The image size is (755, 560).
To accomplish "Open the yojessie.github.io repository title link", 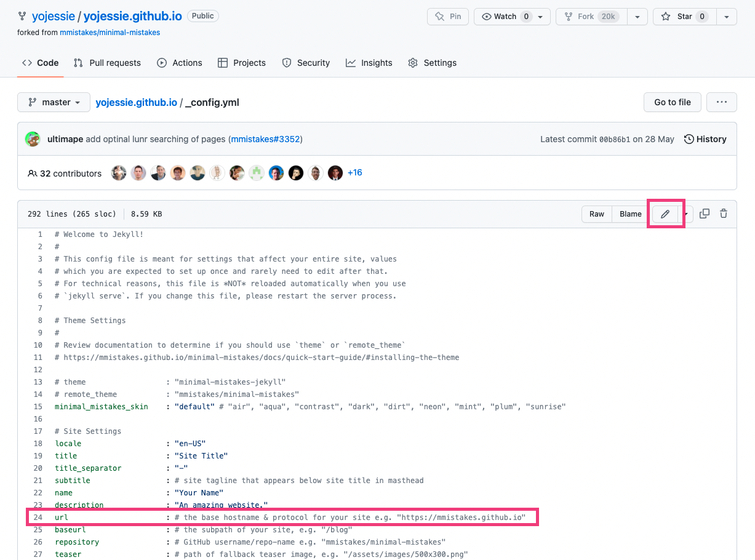I will [x=132, y=16].
